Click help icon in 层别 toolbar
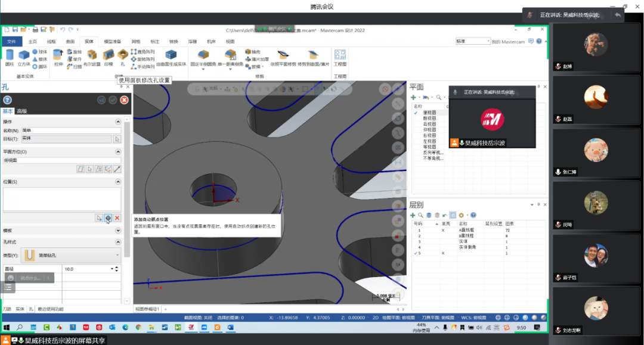The width and height of the screenshot is (644, 345). pyautogui.click(x=473, y=215)
